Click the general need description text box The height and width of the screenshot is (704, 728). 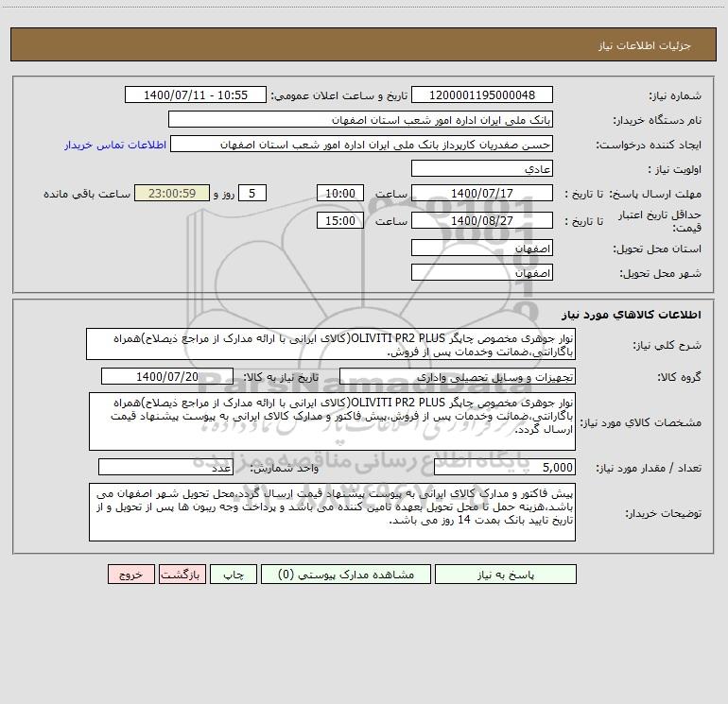(331, 344)
